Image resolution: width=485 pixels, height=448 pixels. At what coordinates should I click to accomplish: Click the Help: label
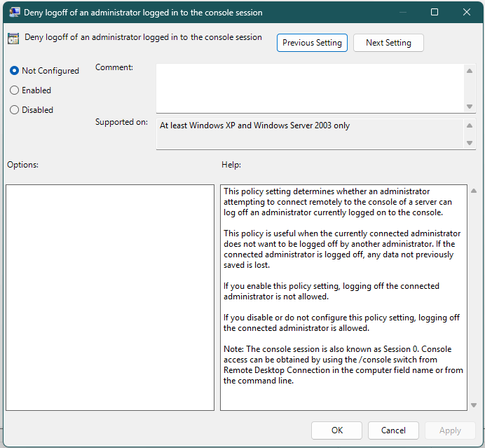231,165
